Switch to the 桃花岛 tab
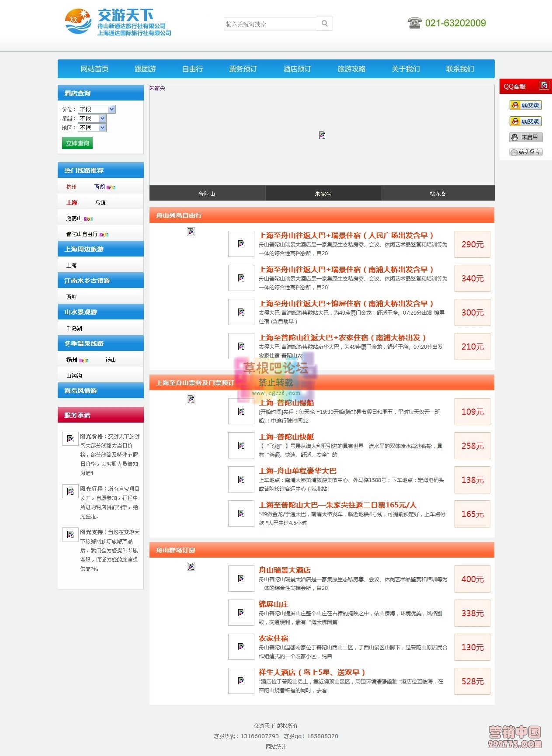The height and width of the screenshot is (756, 552). click(438, 194)
